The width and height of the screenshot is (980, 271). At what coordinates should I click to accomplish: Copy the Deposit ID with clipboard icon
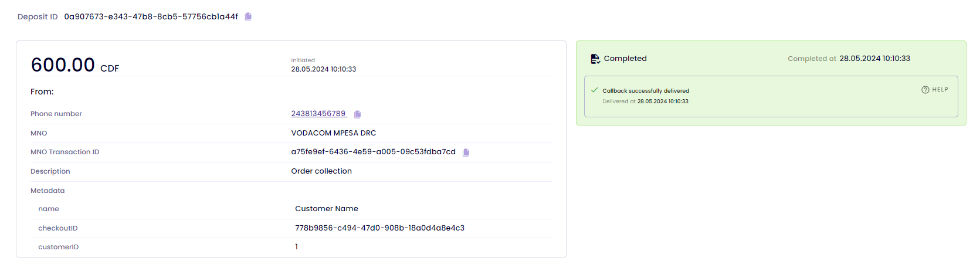tap(248, 16)
